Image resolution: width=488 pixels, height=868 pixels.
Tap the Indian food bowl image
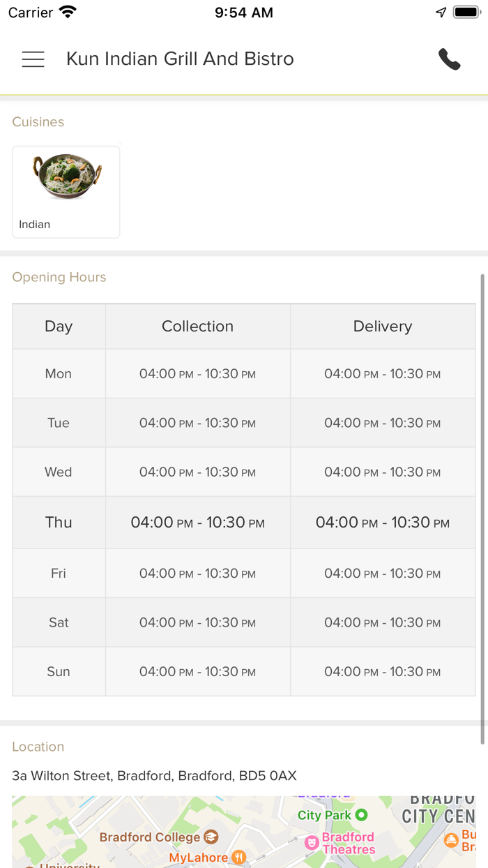tap(68, 177)
